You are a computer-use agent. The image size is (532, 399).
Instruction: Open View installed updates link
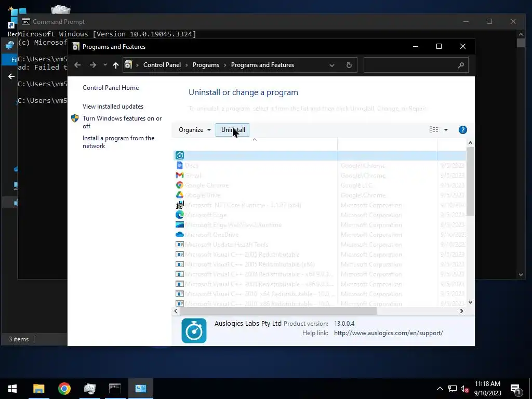point(113,106)
